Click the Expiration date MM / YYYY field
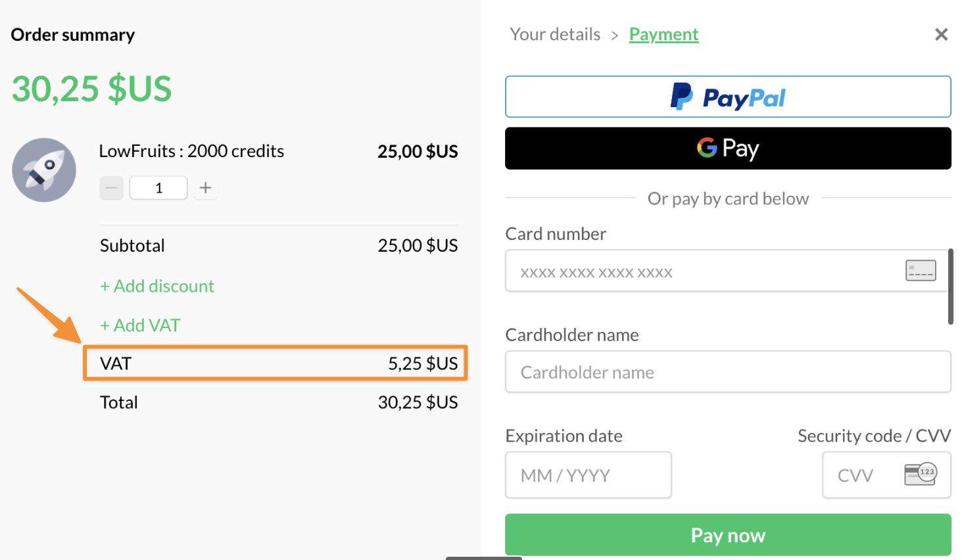Screen dimensions: 964x560 588,475
